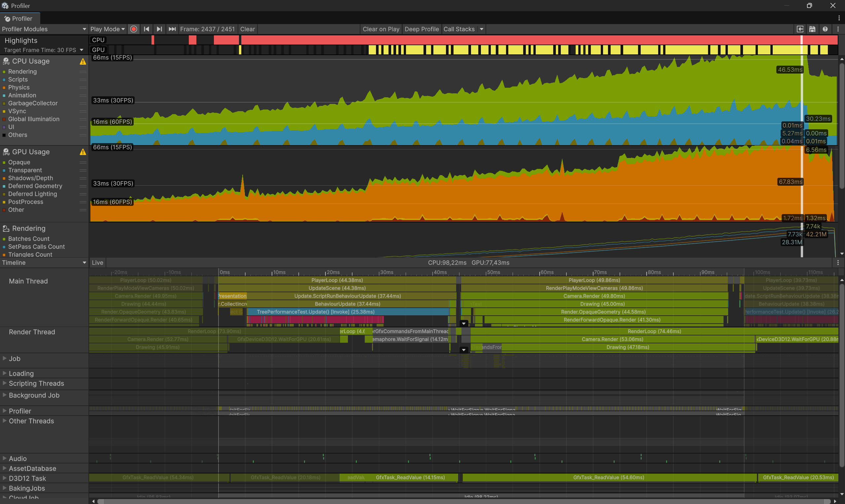Go to previous frame

pyautogui.click(x=147, y=29)
